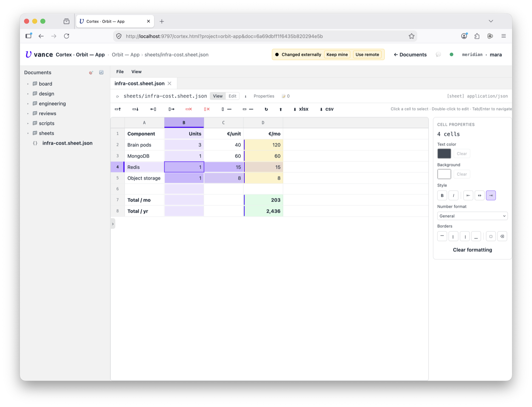Open the browser extensions puzzle icon
Viewport: 532px width, 407px height.
coord(477,36)
